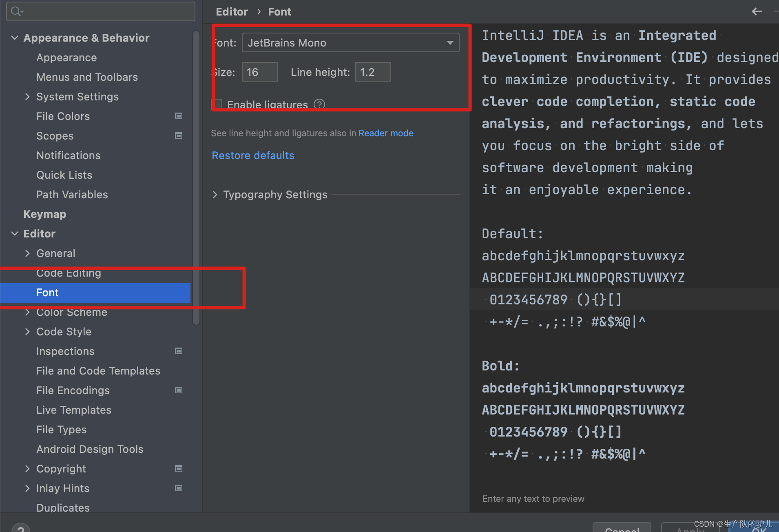Open the Font family dropdown

pyautogui.click(x=350, y=43)
